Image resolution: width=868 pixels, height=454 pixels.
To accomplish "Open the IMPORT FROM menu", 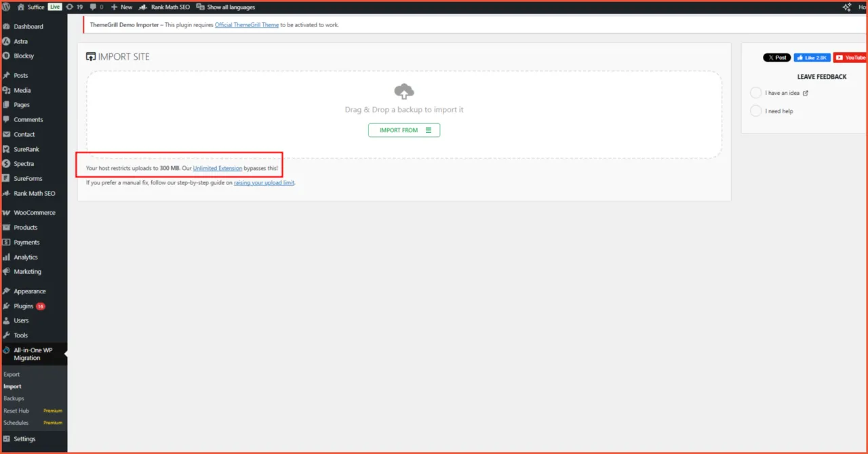I will [x=403, y=129].
